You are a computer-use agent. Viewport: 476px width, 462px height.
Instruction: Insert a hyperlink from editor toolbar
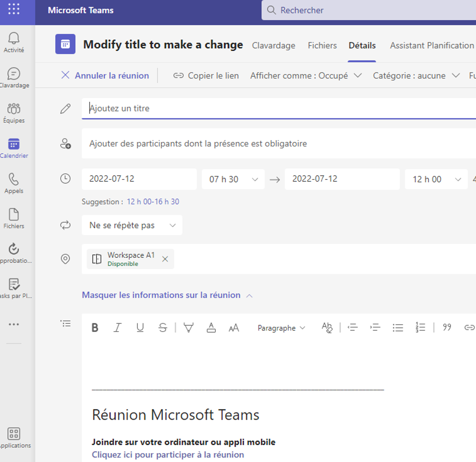469,328
